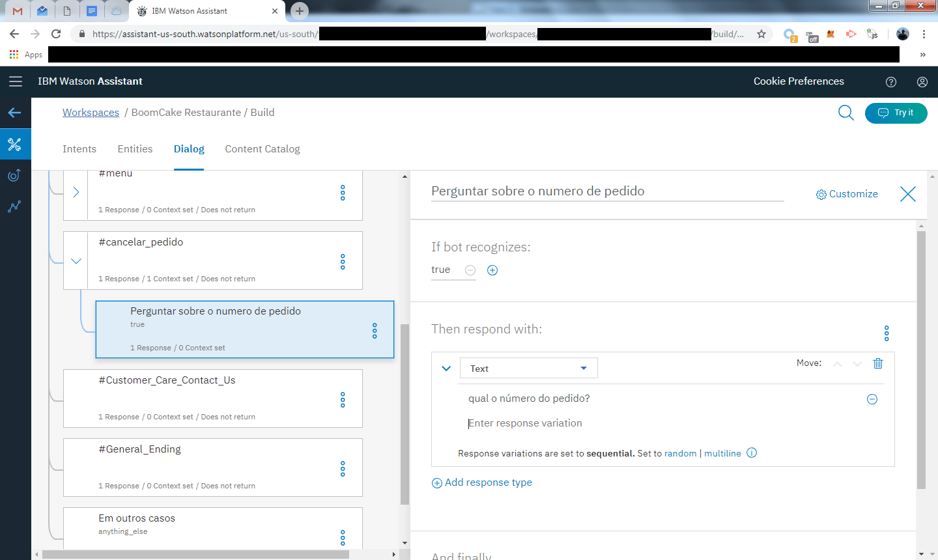The height and width of the screenshot is (560, 938).
Task: Click the Enter response variation field
Action: 664,423
